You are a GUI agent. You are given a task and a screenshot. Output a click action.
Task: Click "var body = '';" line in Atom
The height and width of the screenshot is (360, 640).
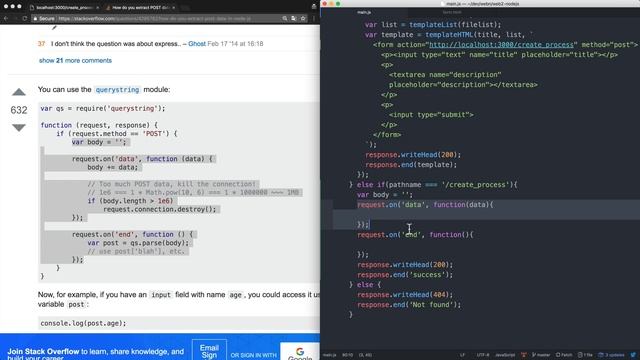(384, 195)
